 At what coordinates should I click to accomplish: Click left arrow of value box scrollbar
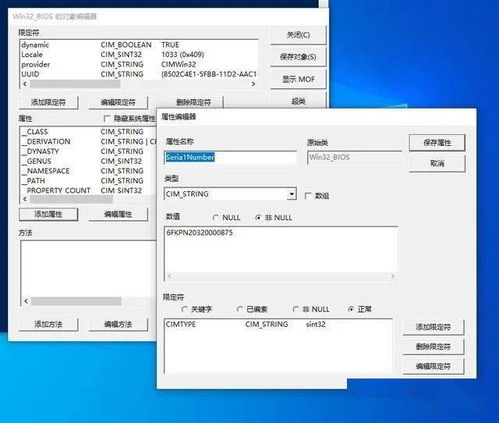(x=169, y=276)
